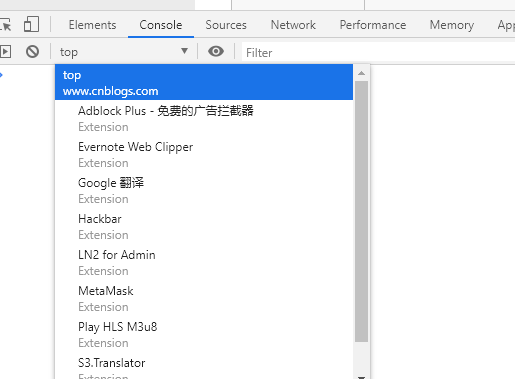515x379 pixels.
Task: Select the top www.cnblogs.com context
Action: [x=204, y=82]
